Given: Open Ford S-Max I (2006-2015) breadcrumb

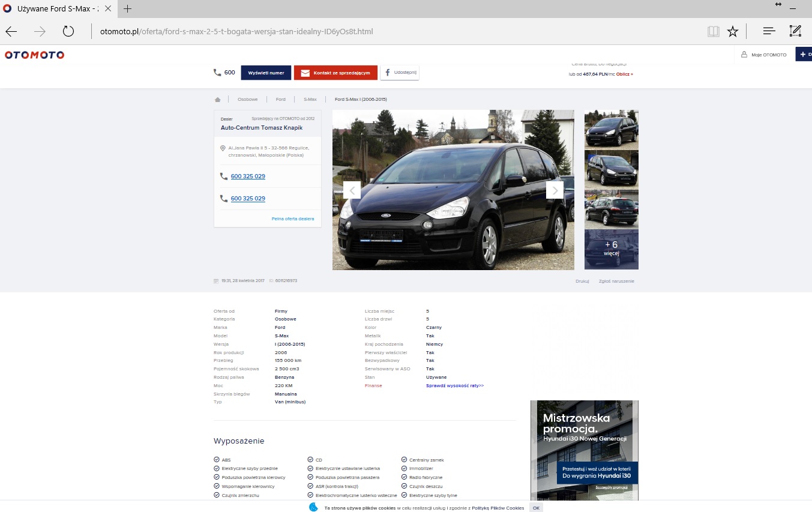Looking at the screenshot, I should [x=361, y=99].
